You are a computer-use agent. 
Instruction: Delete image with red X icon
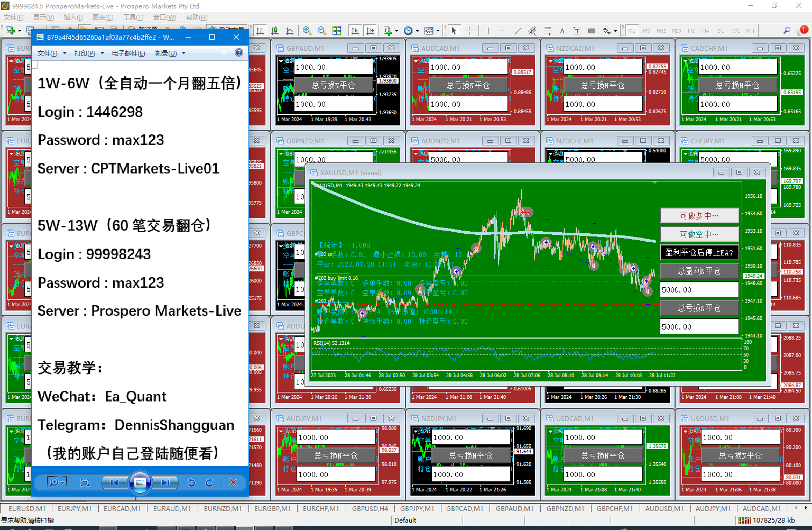coord(233,482)
